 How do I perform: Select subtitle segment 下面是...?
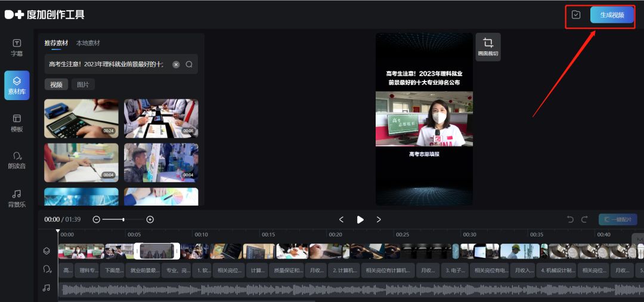point(112,270)
